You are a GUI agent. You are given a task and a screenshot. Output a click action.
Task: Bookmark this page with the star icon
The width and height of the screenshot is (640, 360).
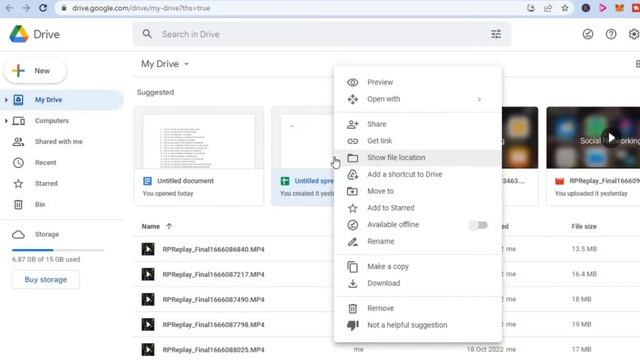pyautogui.click(x=564, y=8)
